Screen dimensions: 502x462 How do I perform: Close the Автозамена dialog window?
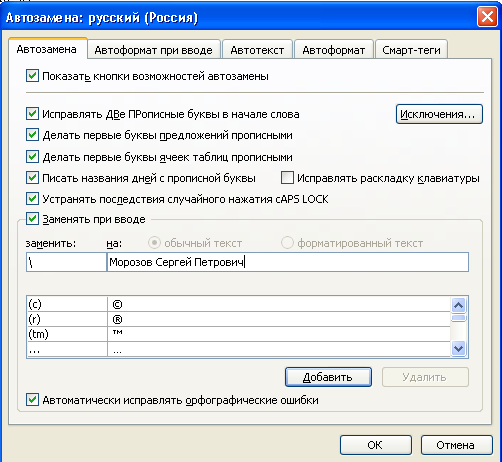coord(487,16)
